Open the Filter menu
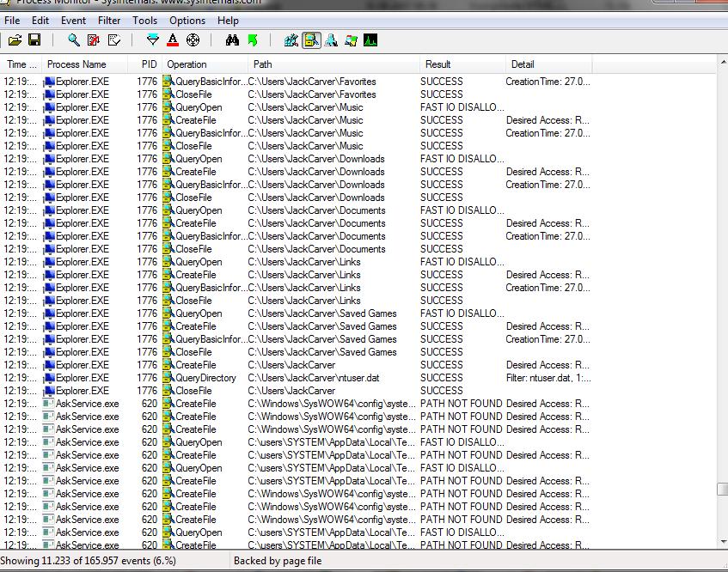 point(109,21)
